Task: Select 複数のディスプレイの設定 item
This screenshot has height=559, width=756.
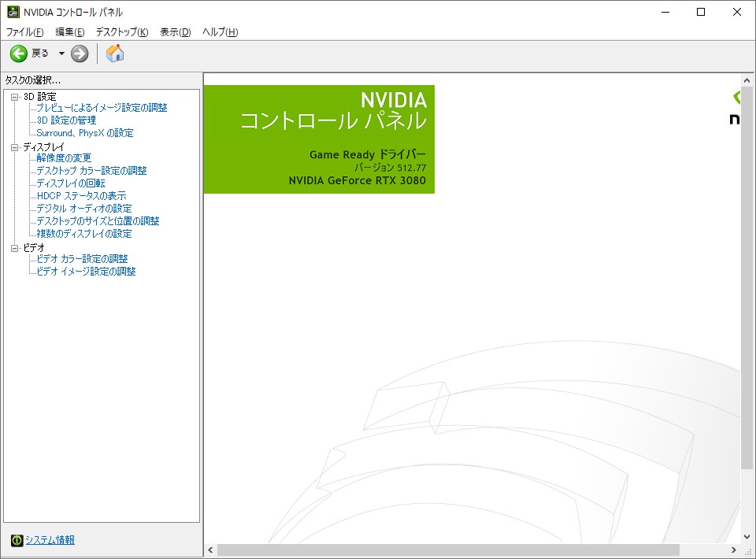Action: [x=84, y=234]
